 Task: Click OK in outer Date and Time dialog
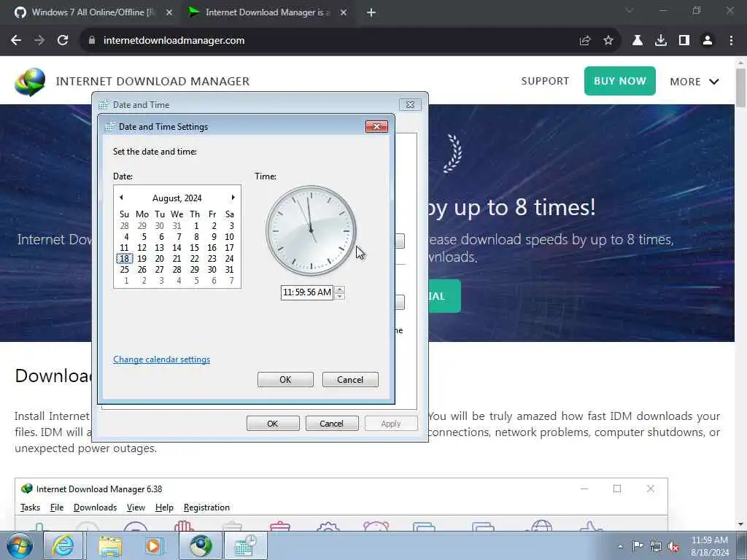[273, 424]
